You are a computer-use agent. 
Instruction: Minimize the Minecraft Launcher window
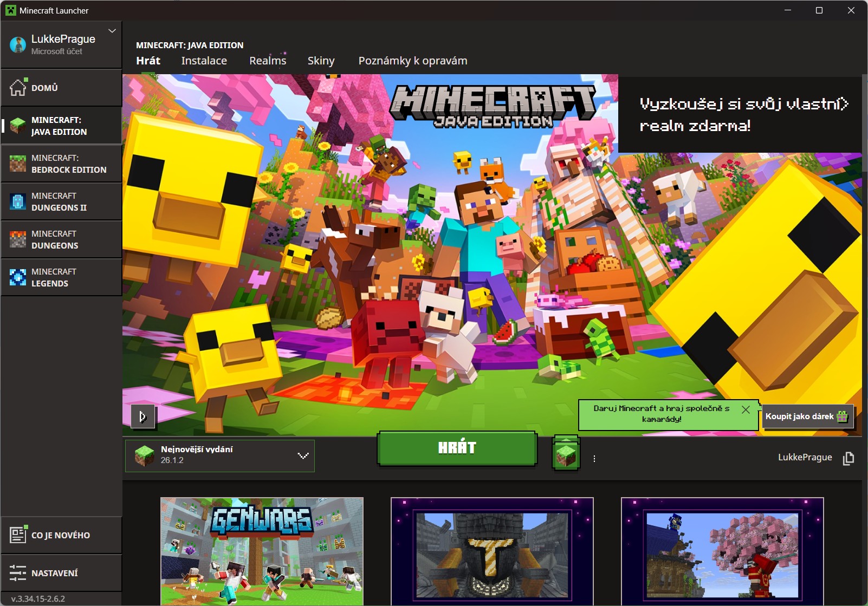point(787,10)
